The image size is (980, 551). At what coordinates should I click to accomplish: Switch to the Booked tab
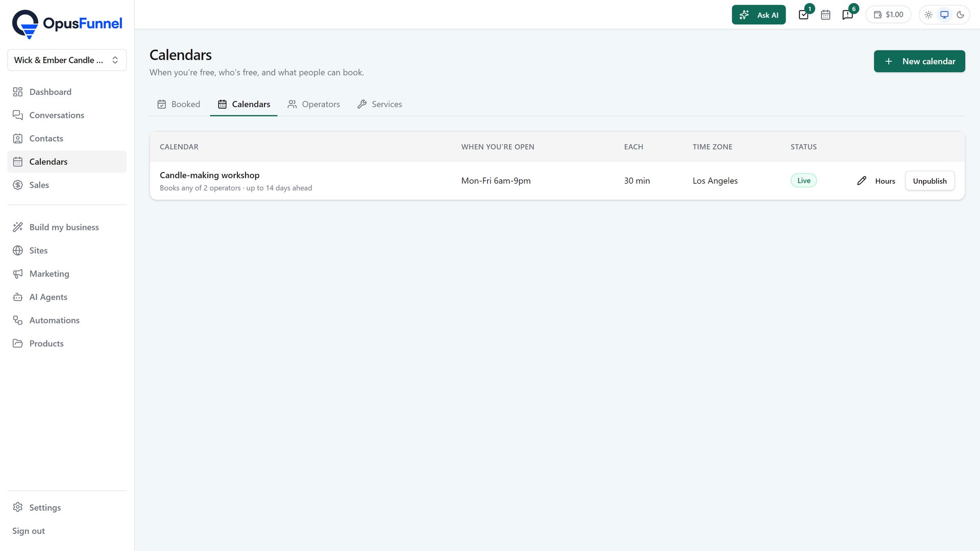(x=179, y=105)
